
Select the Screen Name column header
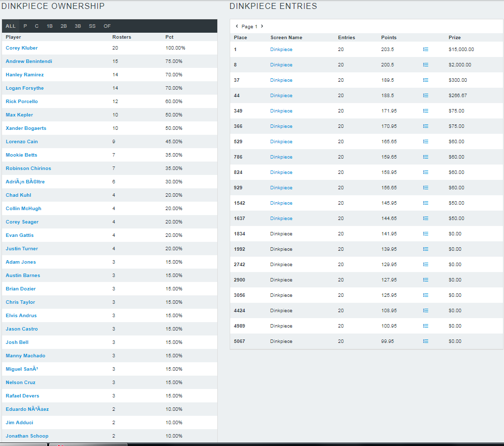tap(286, 38)
